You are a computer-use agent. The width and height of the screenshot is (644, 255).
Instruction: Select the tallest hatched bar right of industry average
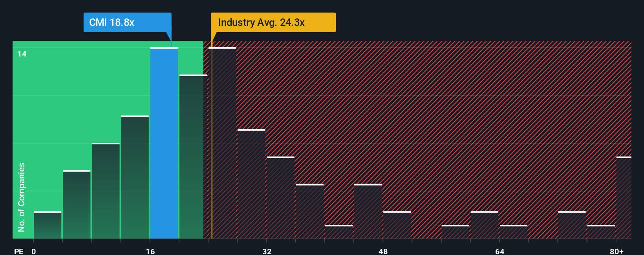[x=222, y=143]
